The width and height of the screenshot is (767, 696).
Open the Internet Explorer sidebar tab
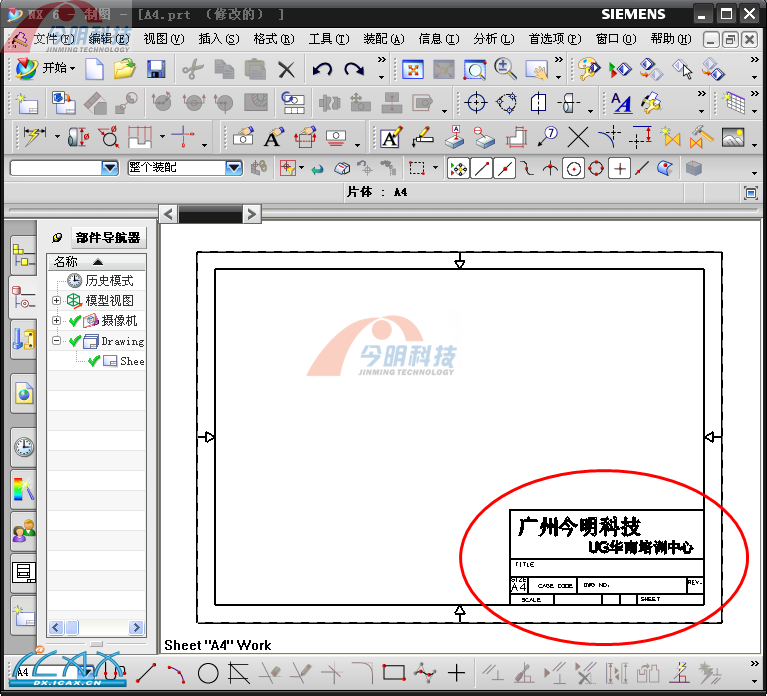click(23, 394)
